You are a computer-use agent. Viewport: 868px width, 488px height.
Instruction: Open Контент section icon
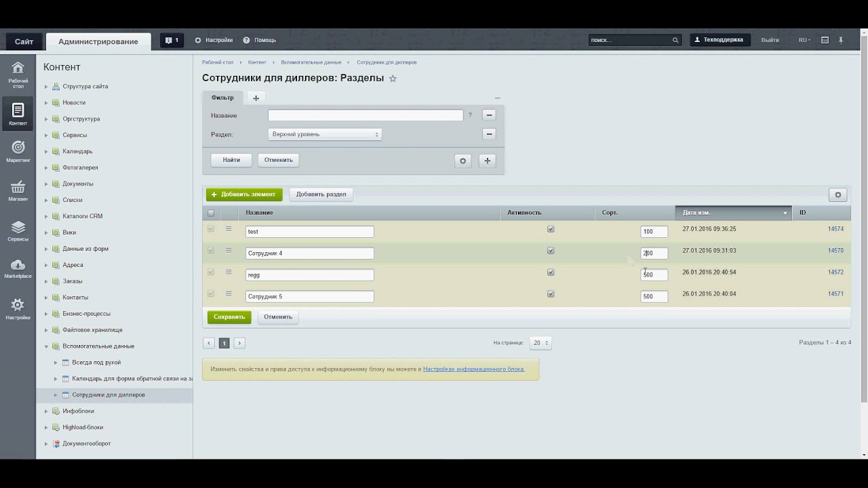(18, 114)
